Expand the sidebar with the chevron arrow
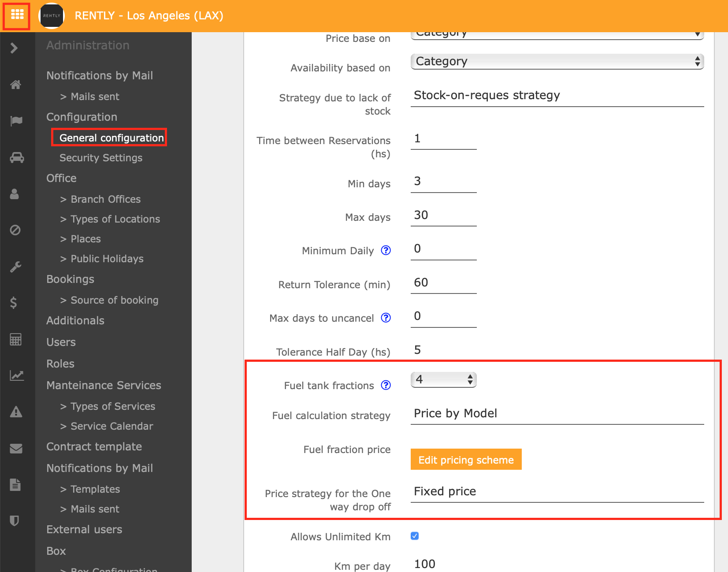Screen dimensions: 728x572 pos(14,48)
